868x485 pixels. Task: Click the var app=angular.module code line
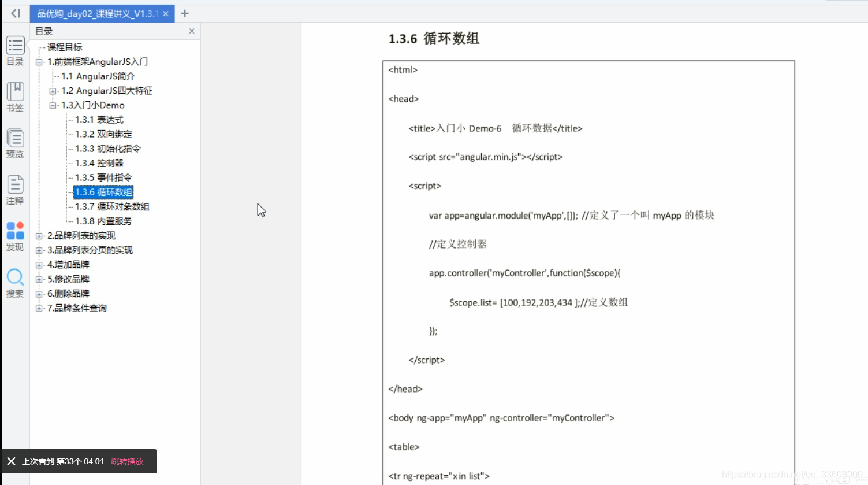coord(572,216)
